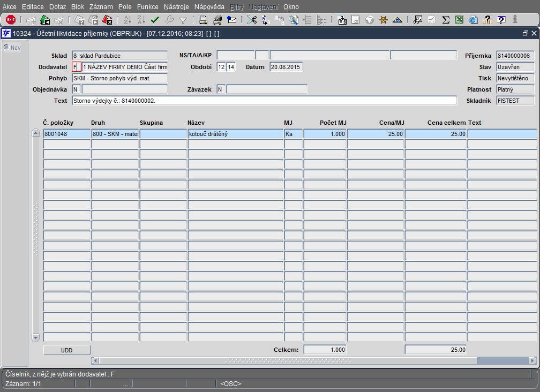This screenshot has height=392, width=540.
Task: Click the question mark with blocks icon
Action: pos(487,20)
